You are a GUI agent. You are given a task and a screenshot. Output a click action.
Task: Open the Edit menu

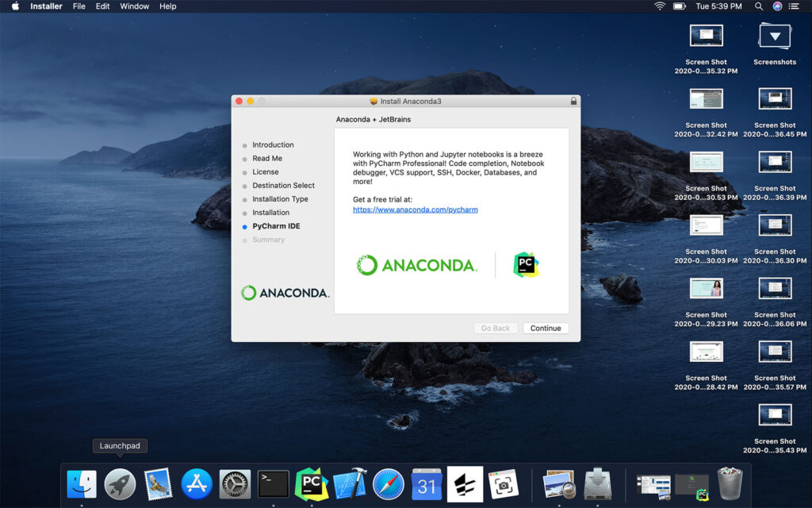click(x=102, y=6)
